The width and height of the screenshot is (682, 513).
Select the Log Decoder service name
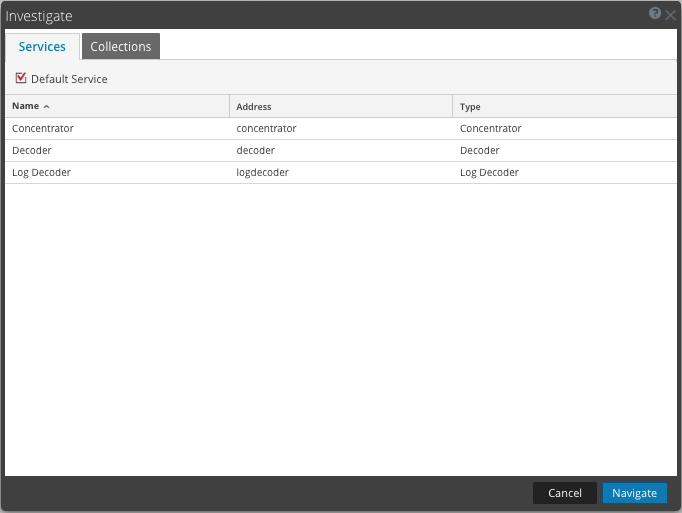tap(41, 173)
